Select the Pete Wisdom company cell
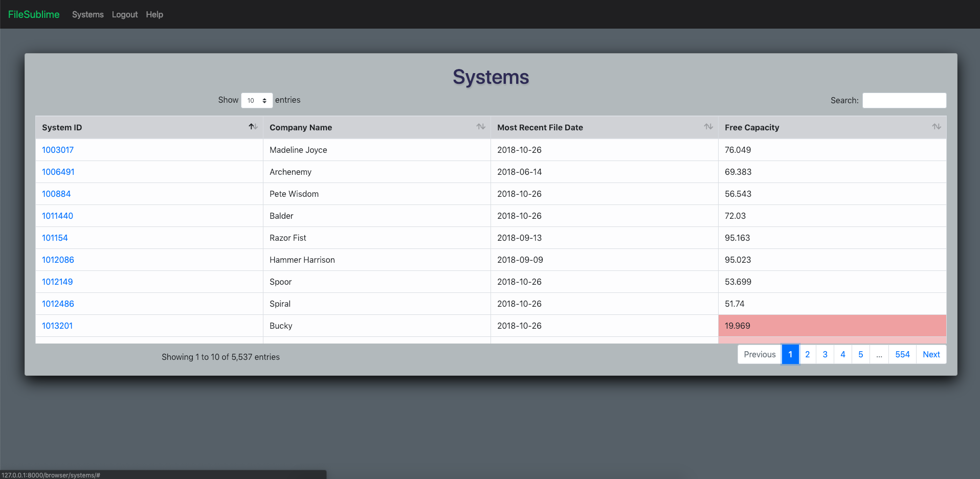 tap(377, 194)
